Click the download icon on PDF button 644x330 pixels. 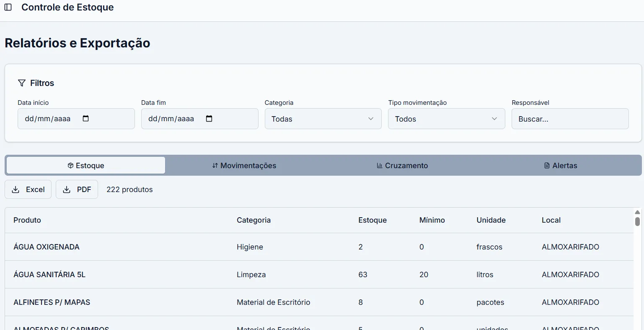tap(67, 190)
